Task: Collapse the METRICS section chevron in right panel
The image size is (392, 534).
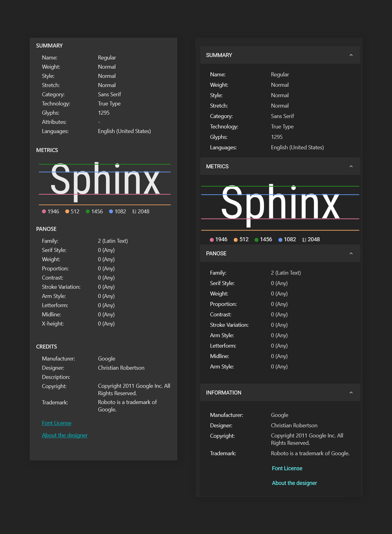Action: point(351,166)
